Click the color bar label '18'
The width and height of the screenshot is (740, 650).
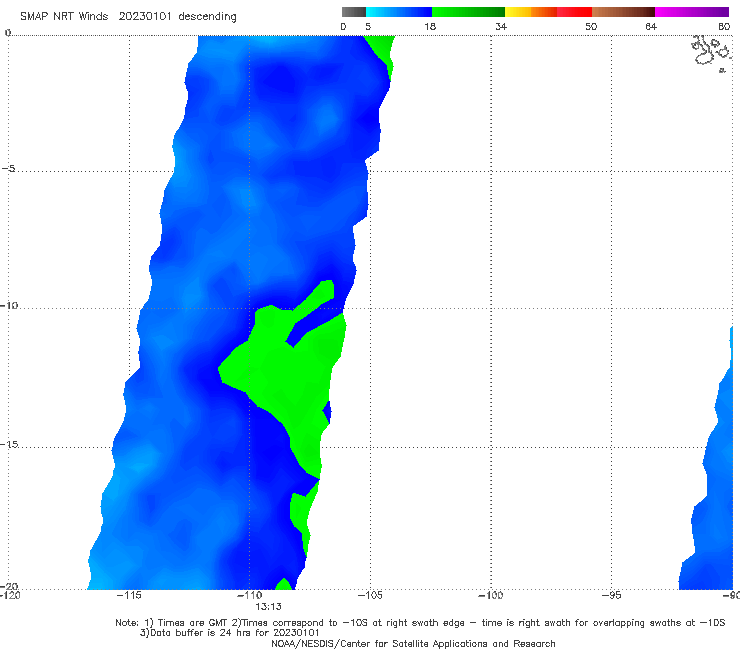tap(430, 27)
